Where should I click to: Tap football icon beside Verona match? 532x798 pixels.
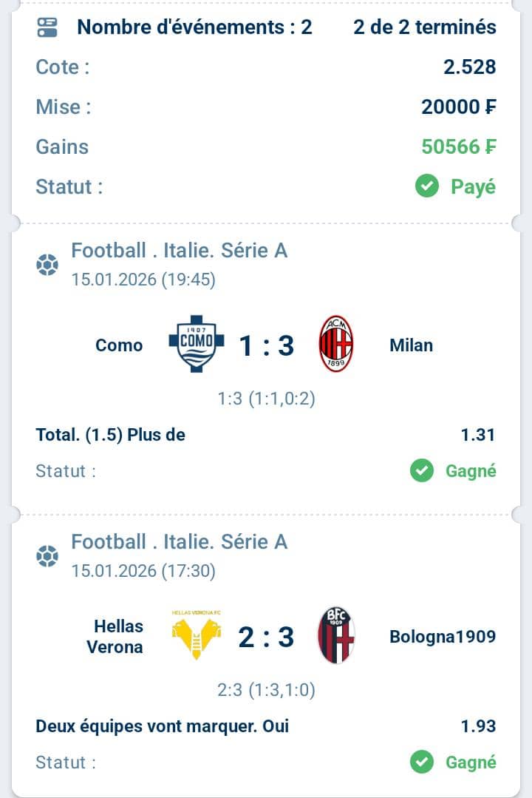point(47,556)
